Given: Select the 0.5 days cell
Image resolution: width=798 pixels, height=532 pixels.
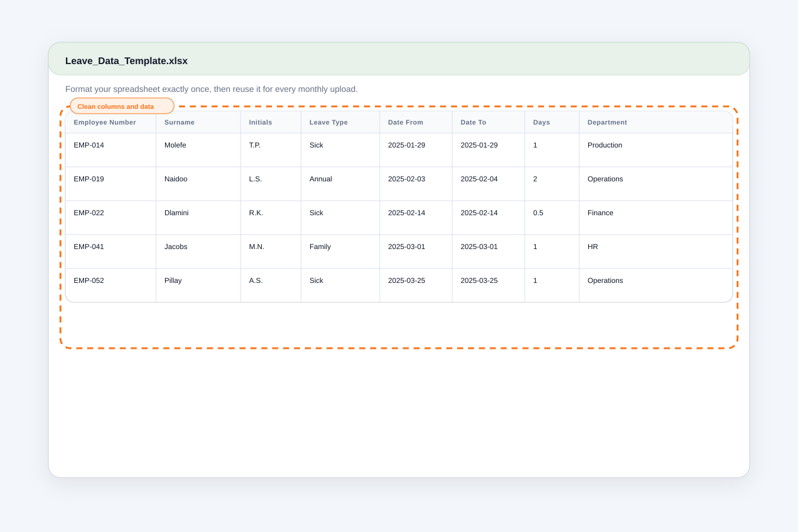Looking at the screenshot, I should [x=552, y=218].
